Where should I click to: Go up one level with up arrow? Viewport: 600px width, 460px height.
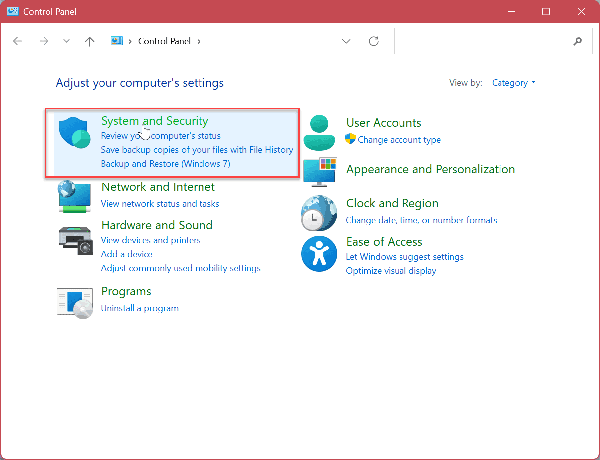click(90, 41)
